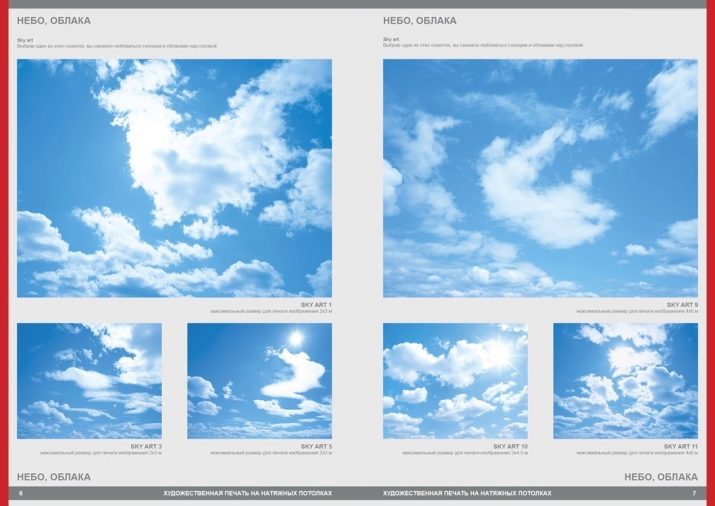Click the SKY ART 3 caption label
This screenshot has width=715, height=506.
click(146, 446)
